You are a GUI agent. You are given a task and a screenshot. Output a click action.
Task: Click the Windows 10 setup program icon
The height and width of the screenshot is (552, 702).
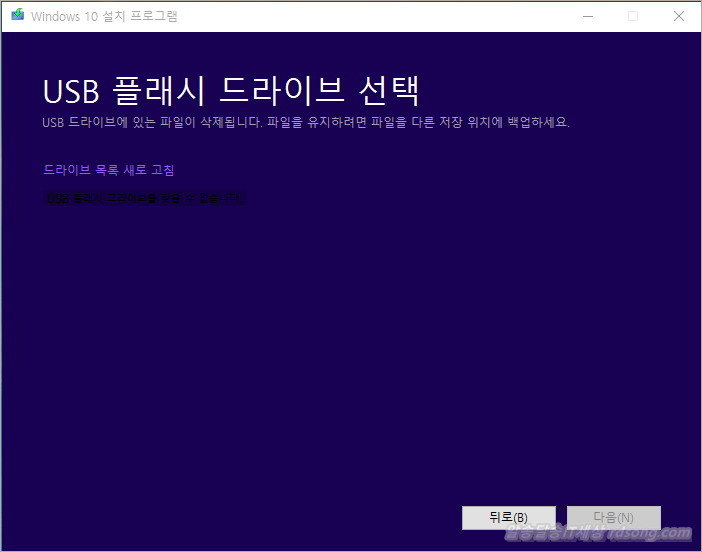pos(17,16)
